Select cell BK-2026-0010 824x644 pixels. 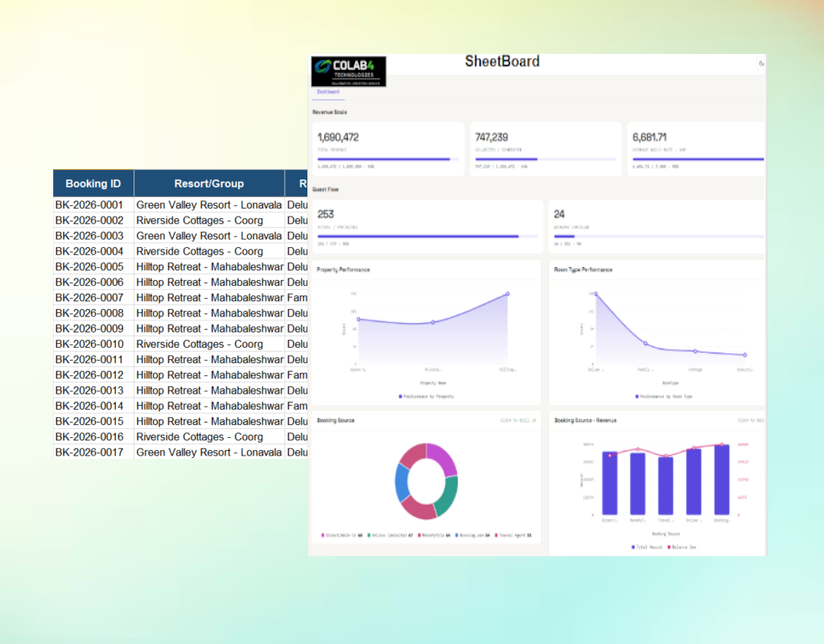(93, 344)
